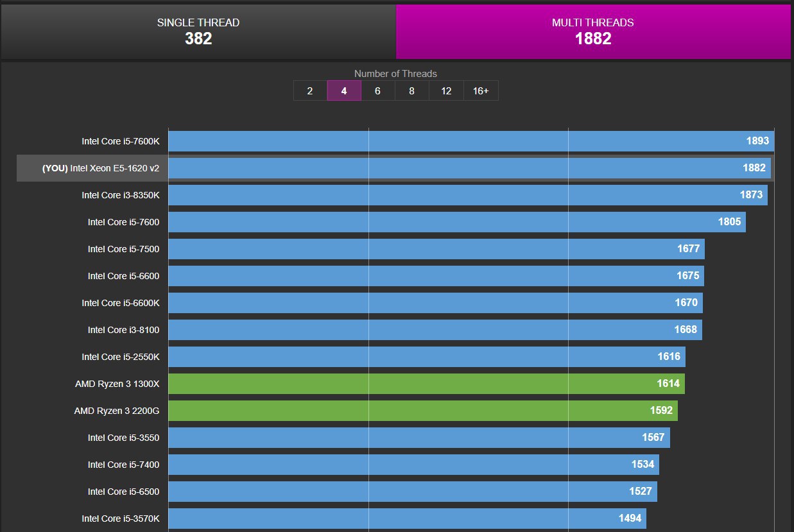The height and width of the screenshot is (532, 794).
Task: Click the score value 1614
Action: pos(668,384)
